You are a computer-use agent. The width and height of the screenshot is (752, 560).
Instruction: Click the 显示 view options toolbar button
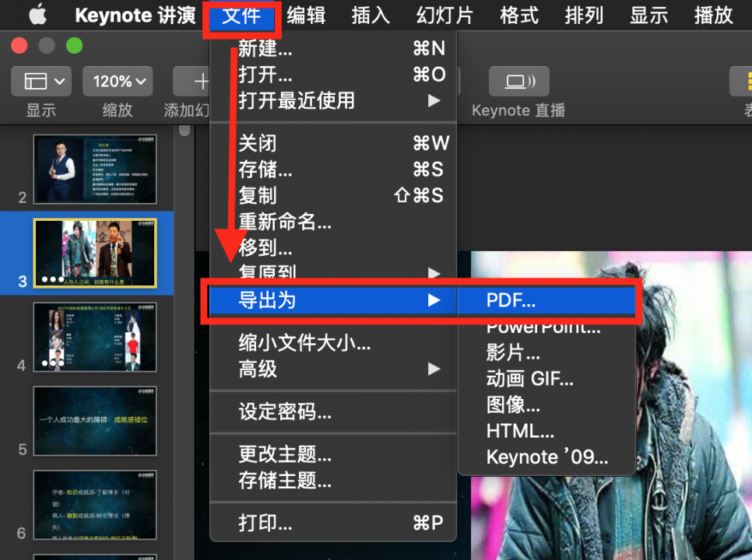(41, 81)
